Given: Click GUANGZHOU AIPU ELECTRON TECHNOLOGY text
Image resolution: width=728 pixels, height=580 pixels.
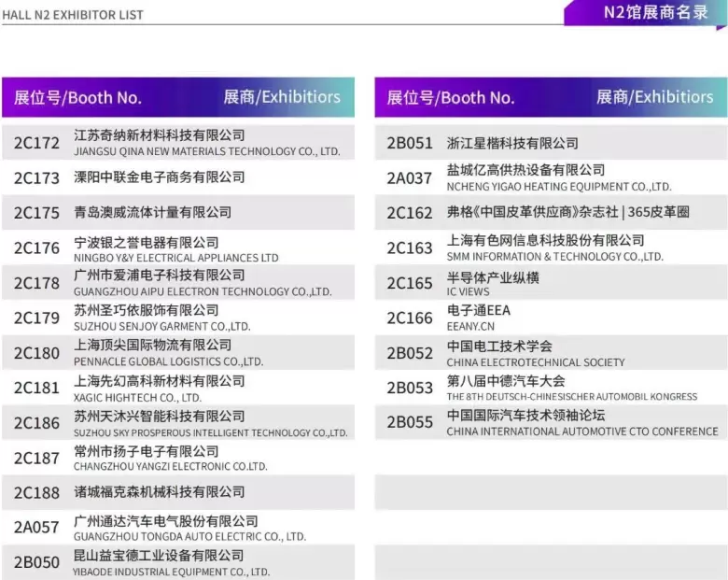Looking at the screenshot, I should click(x=203, y=291).
